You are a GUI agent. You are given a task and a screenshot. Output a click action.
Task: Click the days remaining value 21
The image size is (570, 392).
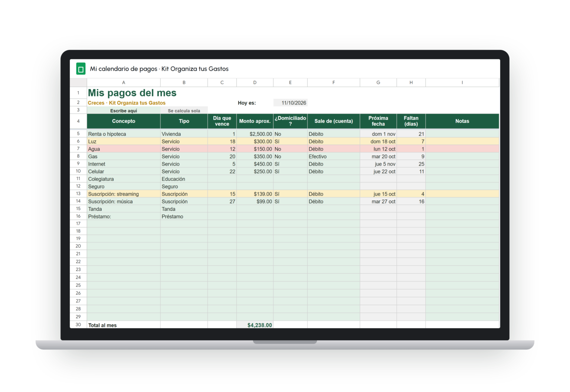click(x=411, y=134)
